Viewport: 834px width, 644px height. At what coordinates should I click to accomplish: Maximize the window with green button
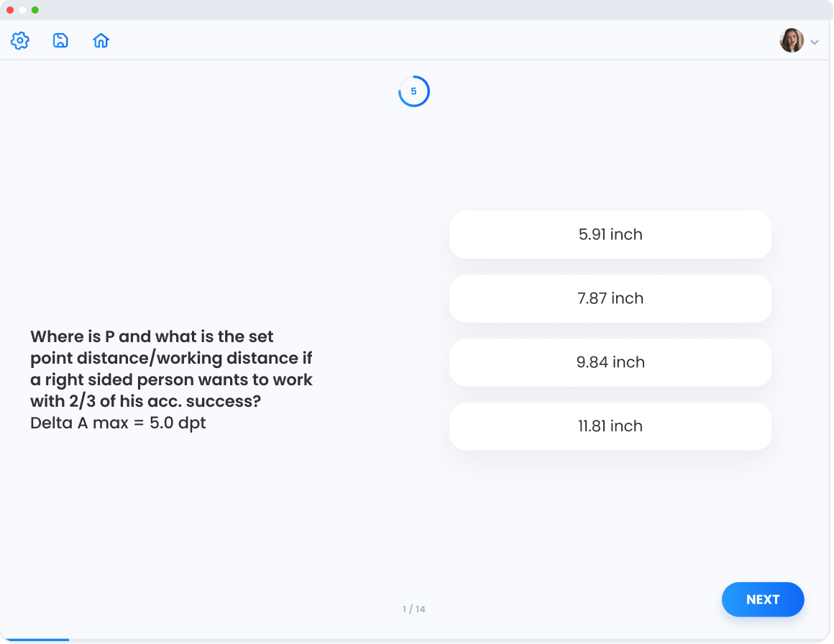pos(35,10)
